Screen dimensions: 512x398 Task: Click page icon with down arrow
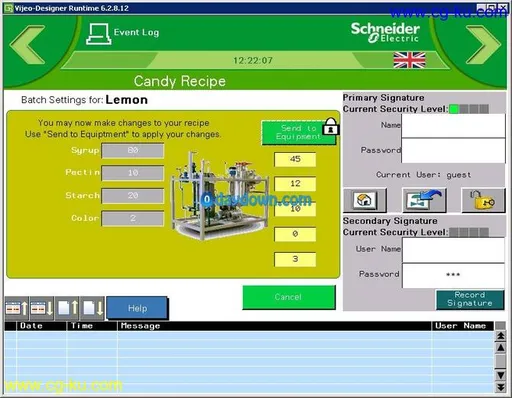coord(92,308)
